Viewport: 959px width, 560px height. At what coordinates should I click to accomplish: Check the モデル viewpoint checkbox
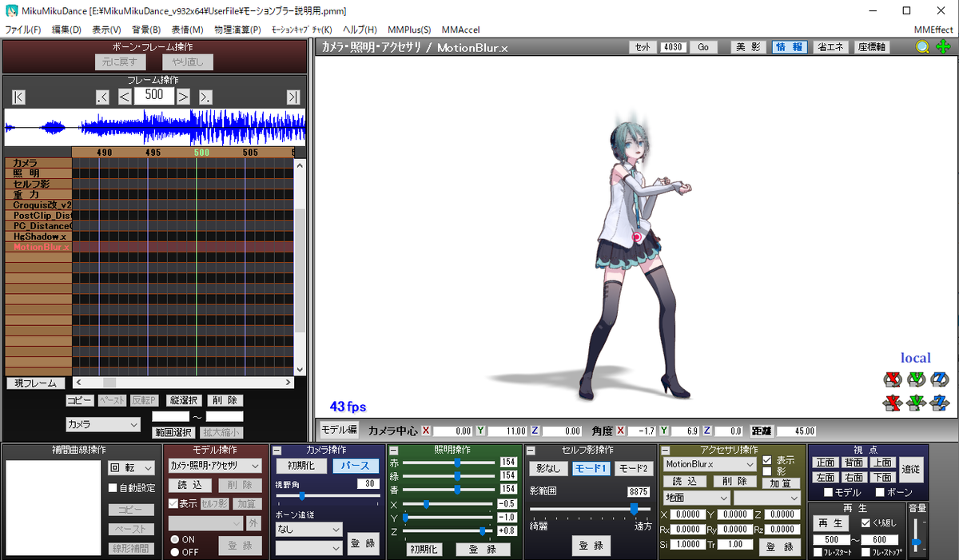click(829, 492)
